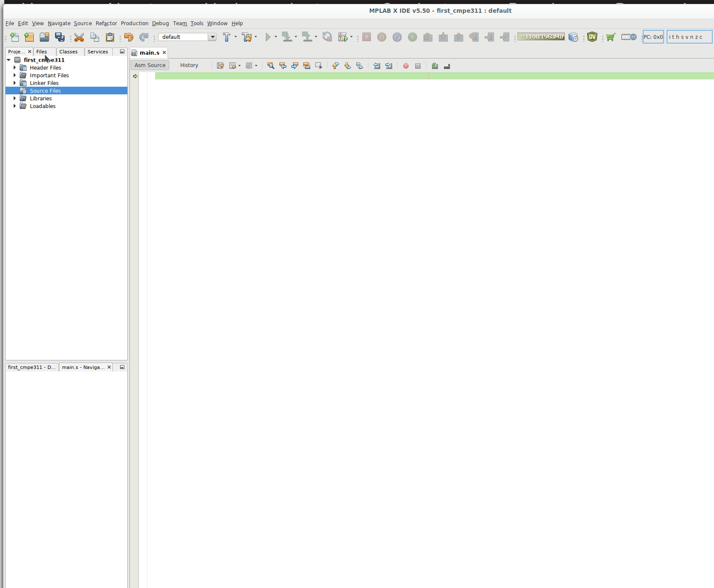Open the Build Project dropdown arrow
This screenshot has width=714, height=588.
235,37
